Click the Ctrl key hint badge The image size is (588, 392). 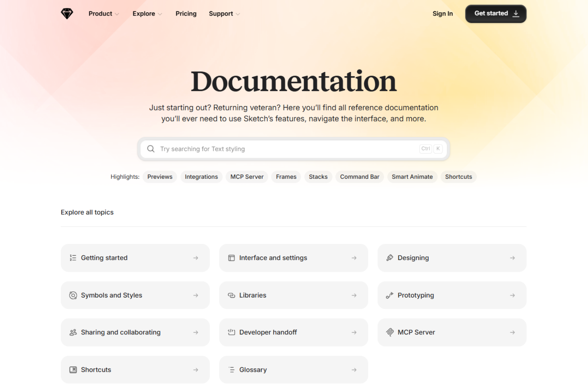click(x=426, y=149)
